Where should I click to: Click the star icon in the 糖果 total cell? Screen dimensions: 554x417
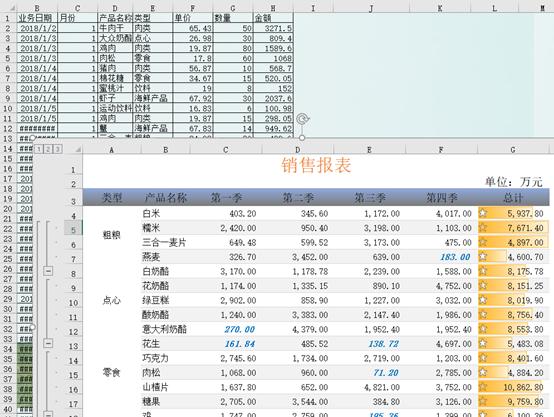click(483, 401)
